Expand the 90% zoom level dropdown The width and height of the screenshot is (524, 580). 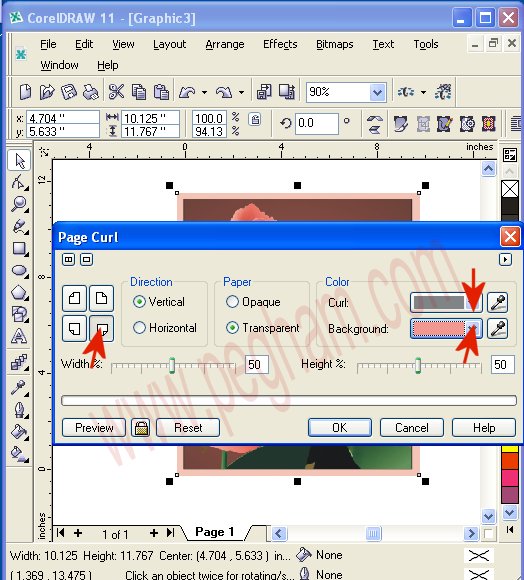[377, 92]
